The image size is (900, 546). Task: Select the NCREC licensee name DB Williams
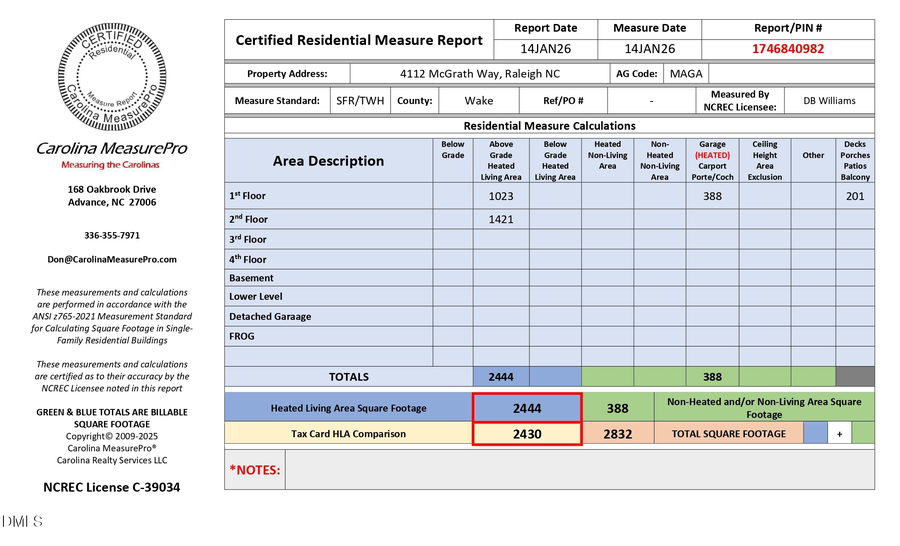tap(829, 101)
